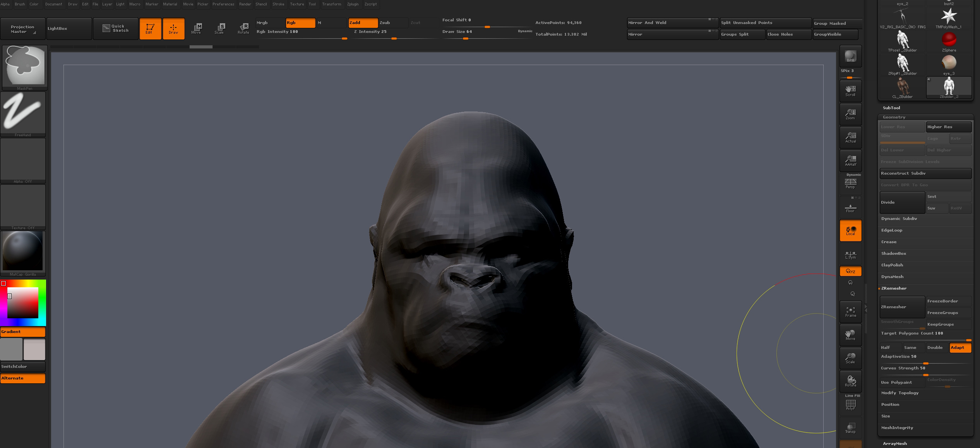Open the MatCap Gorilla material selector

[x=23, y=254]
